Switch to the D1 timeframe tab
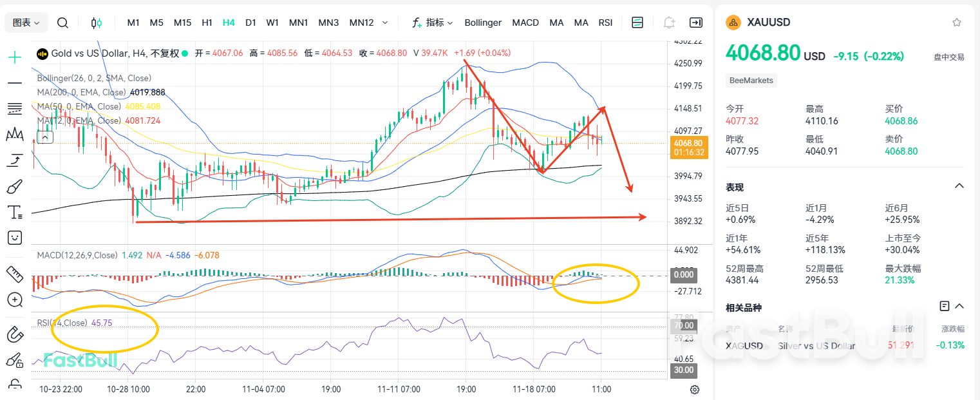The width and height of the screenshot is (980, 400). (250, 22)
